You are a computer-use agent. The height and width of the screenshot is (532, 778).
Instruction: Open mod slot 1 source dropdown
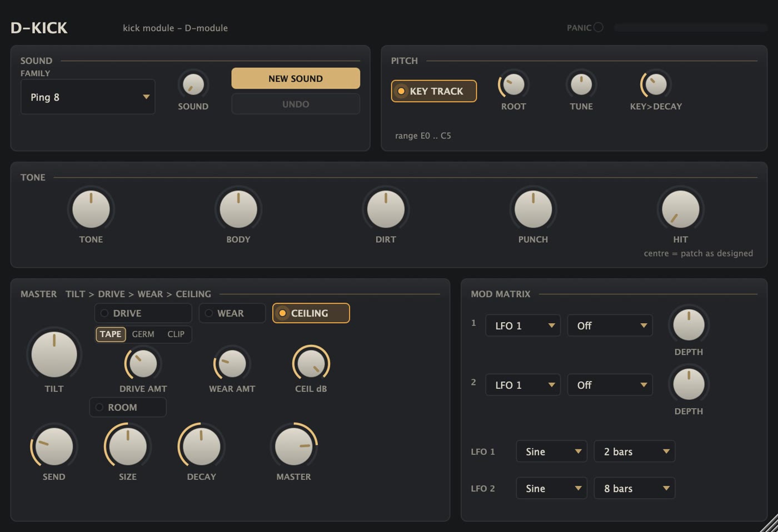tap(523, 326)
